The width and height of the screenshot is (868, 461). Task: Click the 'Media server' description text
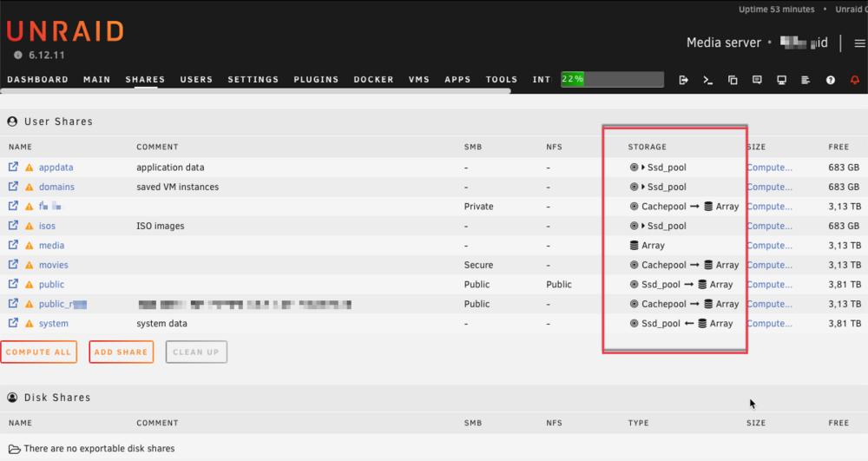724,43
